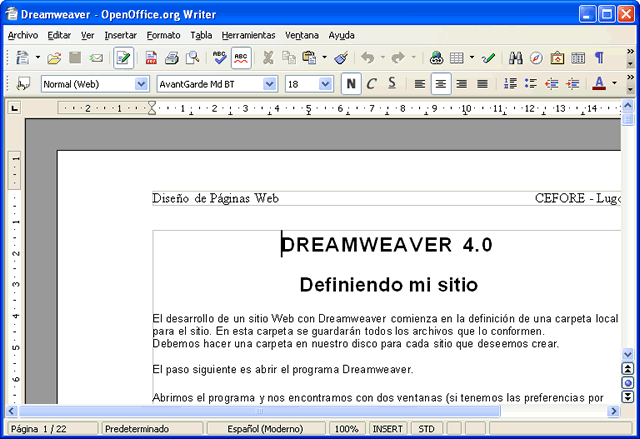The image size is (640, 439).
Task: Click the Find & Replace binoculars icon
Action: (516, 58)
